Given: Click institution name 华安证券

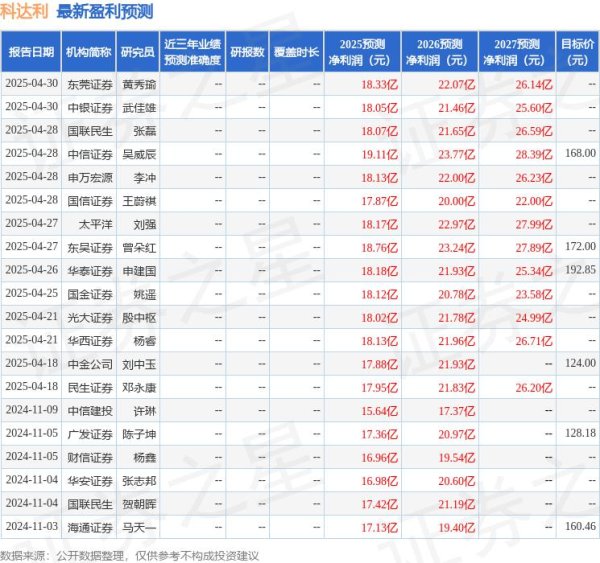Looking at the screenshot, I should (90, 481).
